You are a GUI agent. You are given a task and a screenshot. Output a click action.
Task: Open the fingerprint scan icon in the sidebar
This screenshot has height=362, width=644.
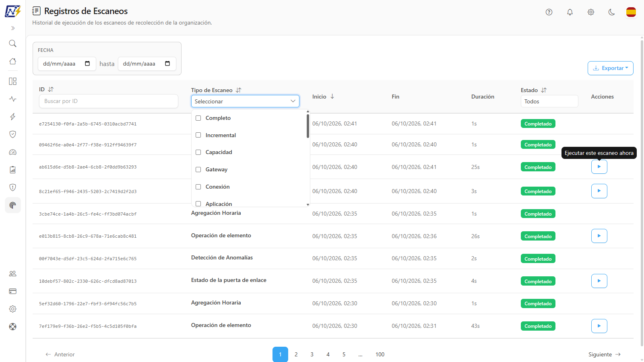coord(13,205)
